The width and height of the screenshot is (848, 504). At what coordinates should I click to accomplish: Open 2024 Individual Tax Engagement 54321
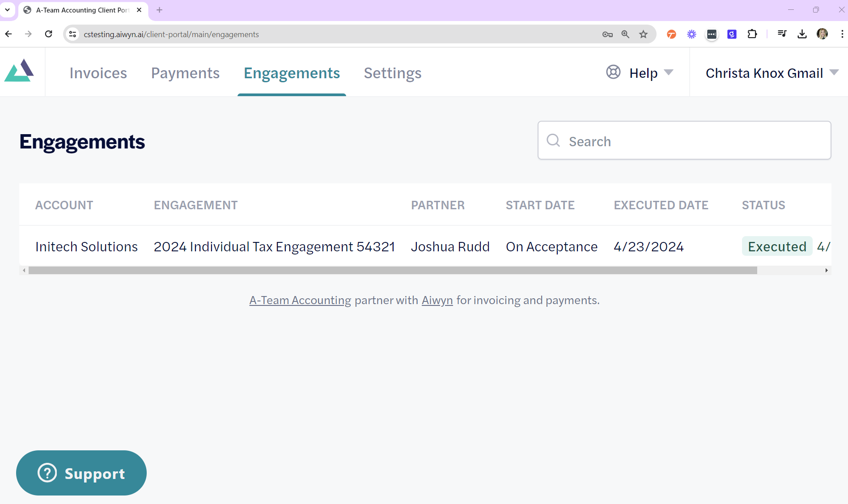(274, 246)
